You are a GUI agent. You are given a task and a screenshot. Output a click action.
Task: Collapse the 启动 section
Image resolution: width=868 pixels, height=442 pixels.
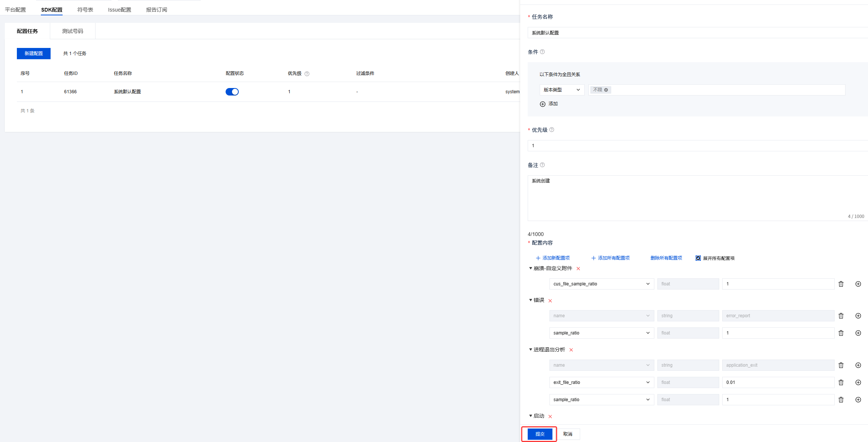click(530, 416)
